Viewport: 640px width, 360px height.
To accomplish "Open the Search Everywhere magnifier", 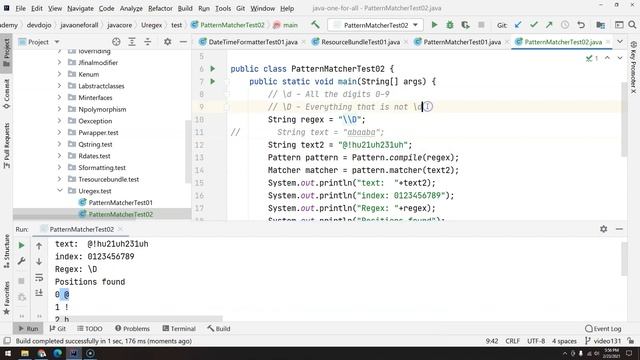I will 632,25.
